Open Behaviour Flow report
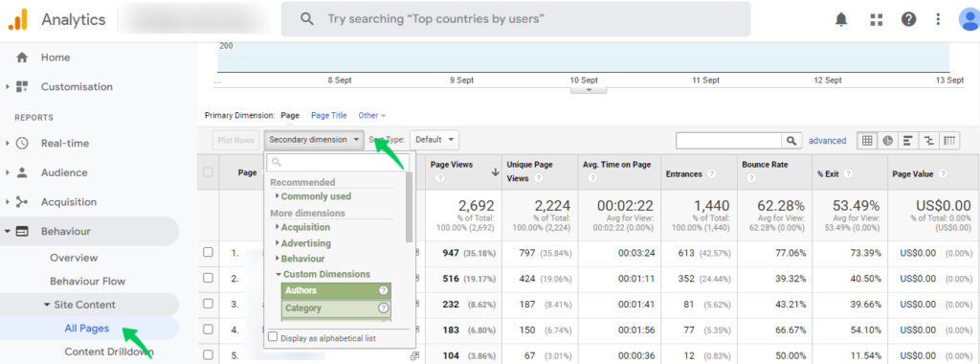Screen dimensions: 980x364 [x=87, y=282]
